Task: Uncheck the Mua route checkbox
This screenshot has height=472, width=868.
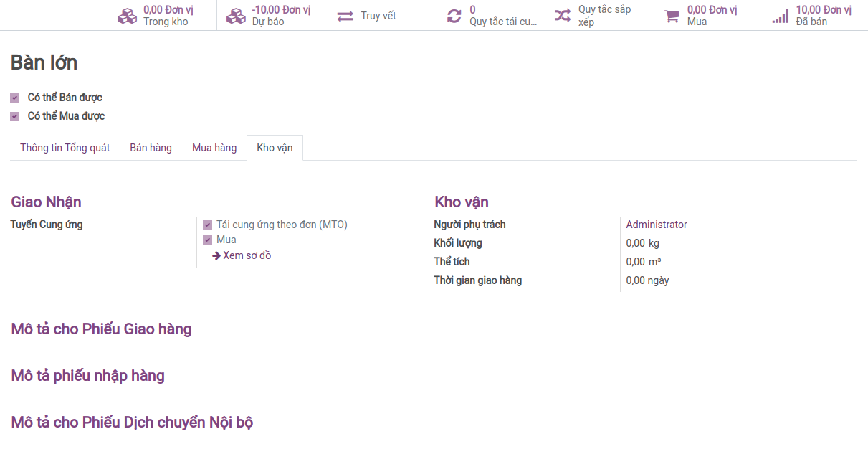Action: (207, 240)
